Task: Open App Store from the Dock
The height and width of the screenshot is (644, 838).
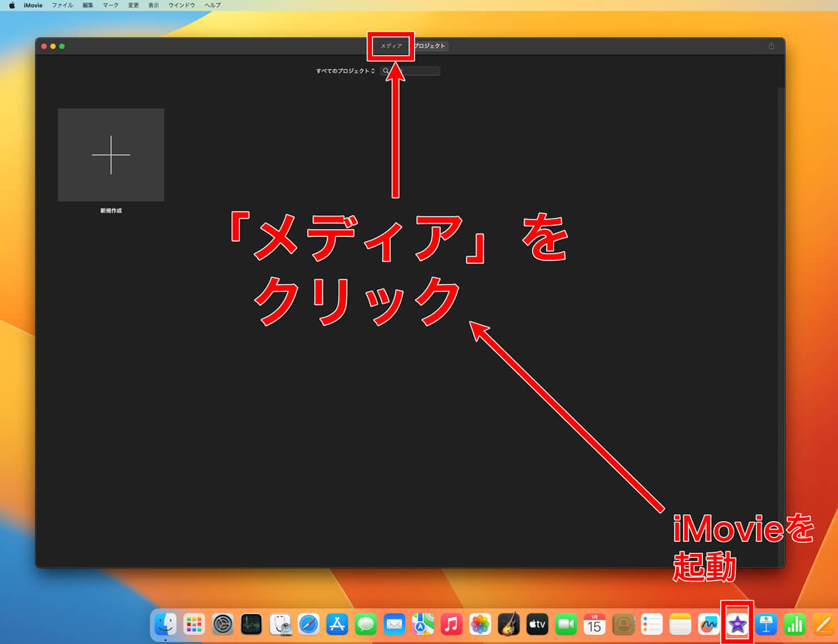Action: [337, 623]
